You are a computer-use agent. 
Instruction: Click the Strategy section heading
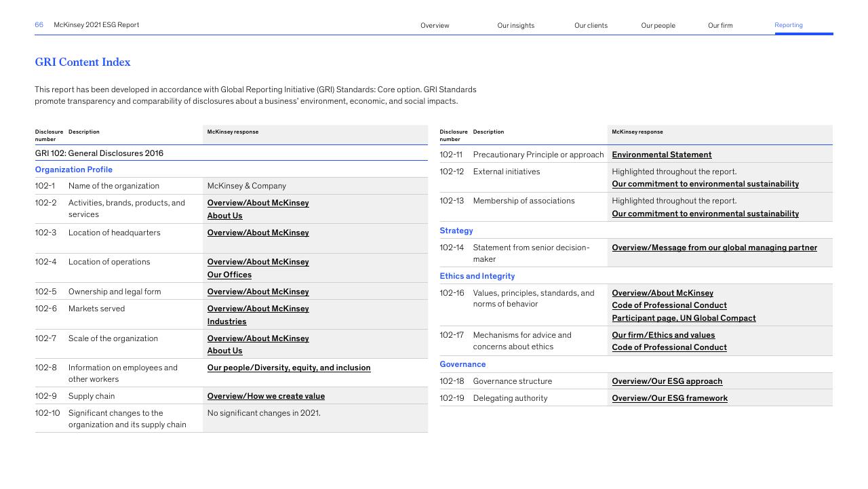[x=456, y=231]
